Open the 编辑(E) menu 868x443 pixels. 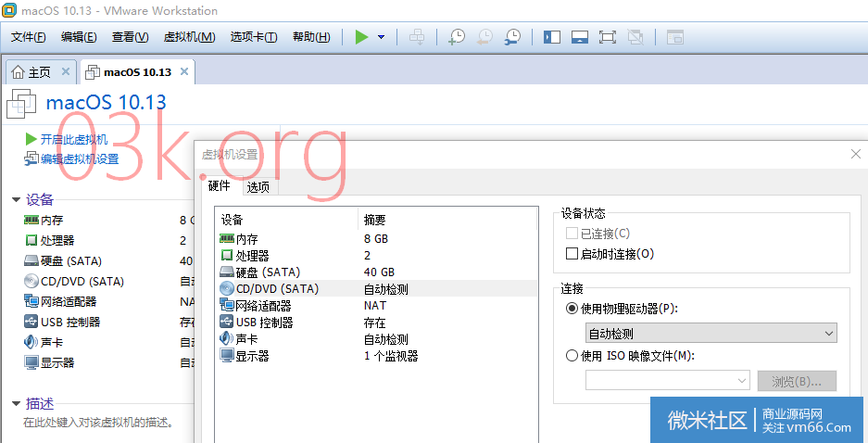79,37
